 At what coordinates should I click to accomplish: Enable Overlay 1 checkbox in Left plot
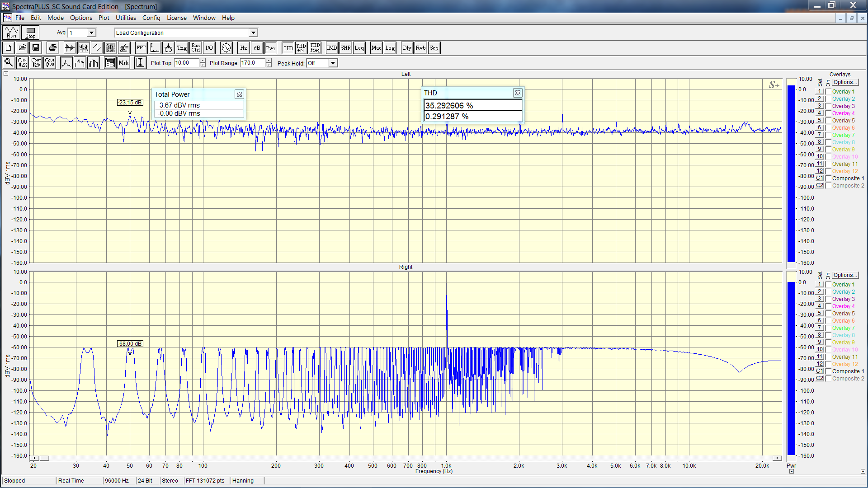pyautogui.click(x=828, y=92)
